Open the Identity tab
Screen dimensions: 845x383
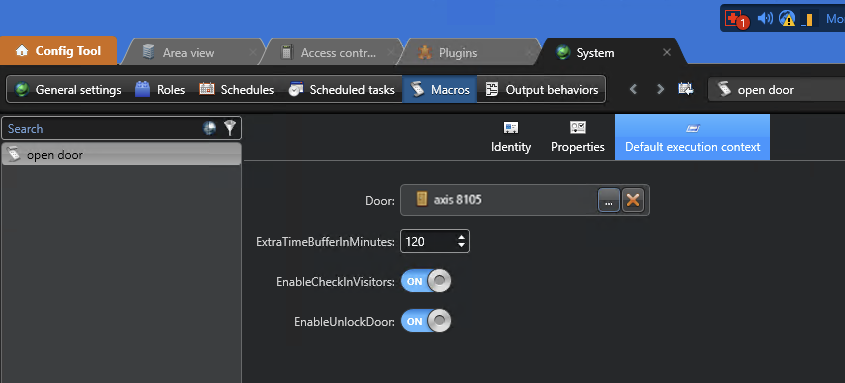point(511,137)
